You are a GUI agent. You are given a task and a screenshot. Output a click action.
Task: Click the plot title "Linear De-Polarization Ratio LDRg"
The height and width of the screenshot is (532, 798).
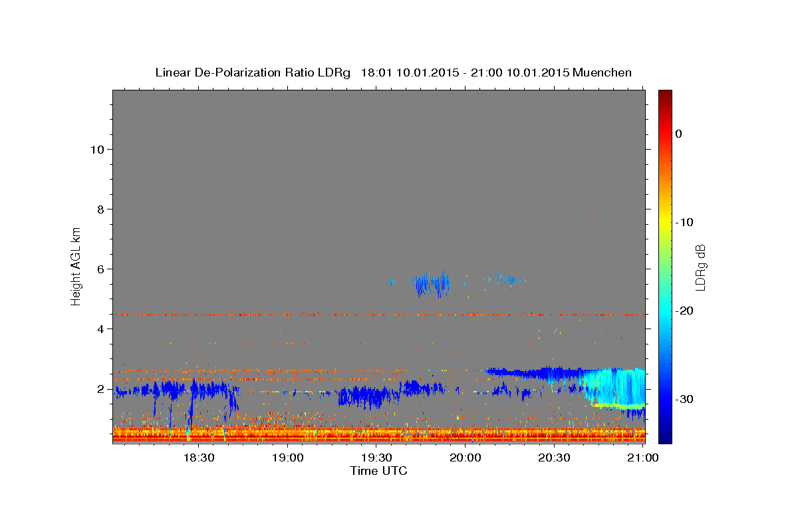(x=253, y=72)
